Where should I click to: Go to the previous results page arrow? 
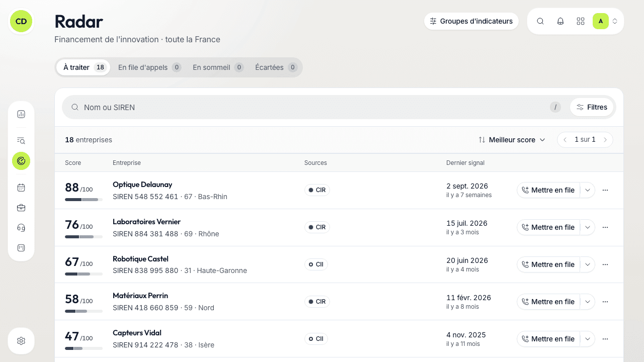click(x=565, y=140)
